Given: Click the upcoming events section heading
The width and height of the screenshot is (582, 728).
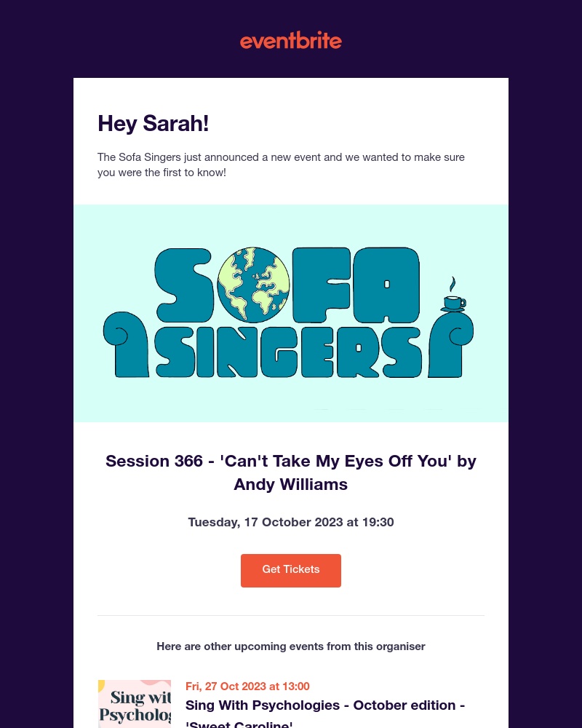Looking at the screenshot, I should tap(291, 647).
